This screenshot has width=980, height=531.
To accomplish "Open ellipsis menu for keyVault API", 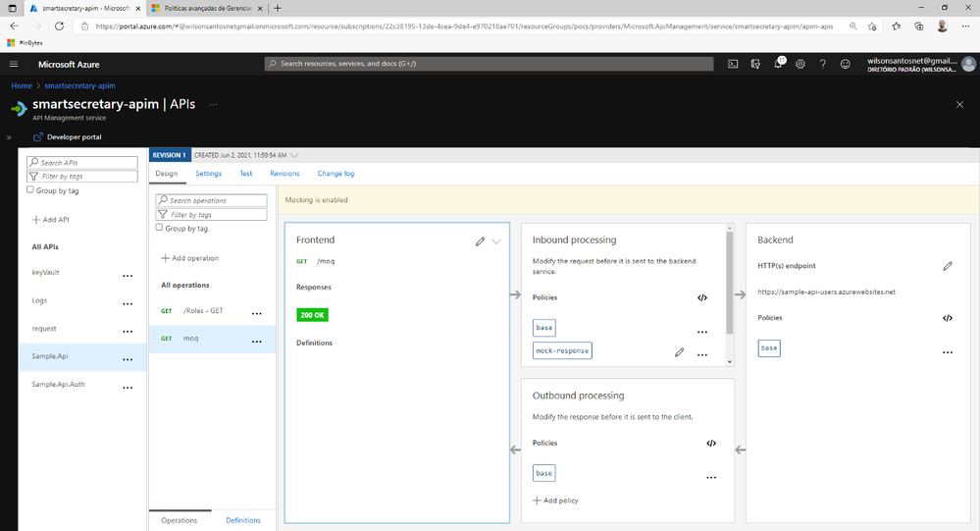I will click(128, 276).
